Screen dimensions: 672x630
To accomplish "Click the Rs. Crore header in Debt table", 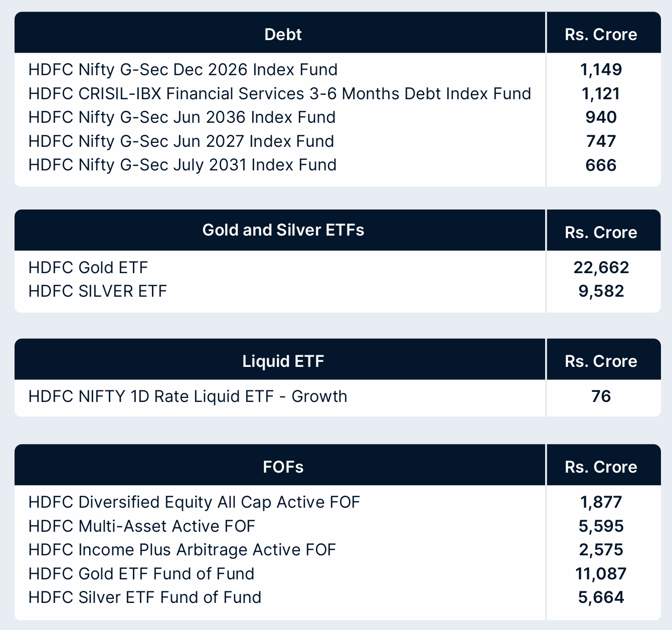I will point(601,34).
